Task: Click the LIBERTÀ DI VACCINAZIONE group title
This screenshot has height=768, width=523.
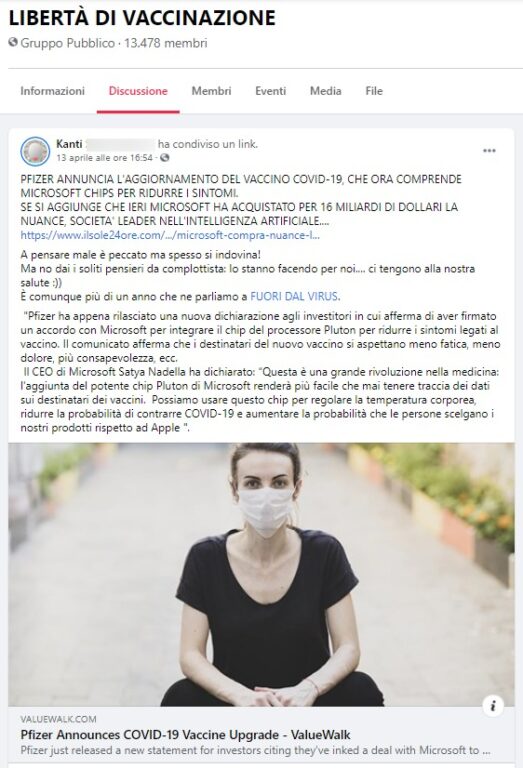Action: pos(142,18)
